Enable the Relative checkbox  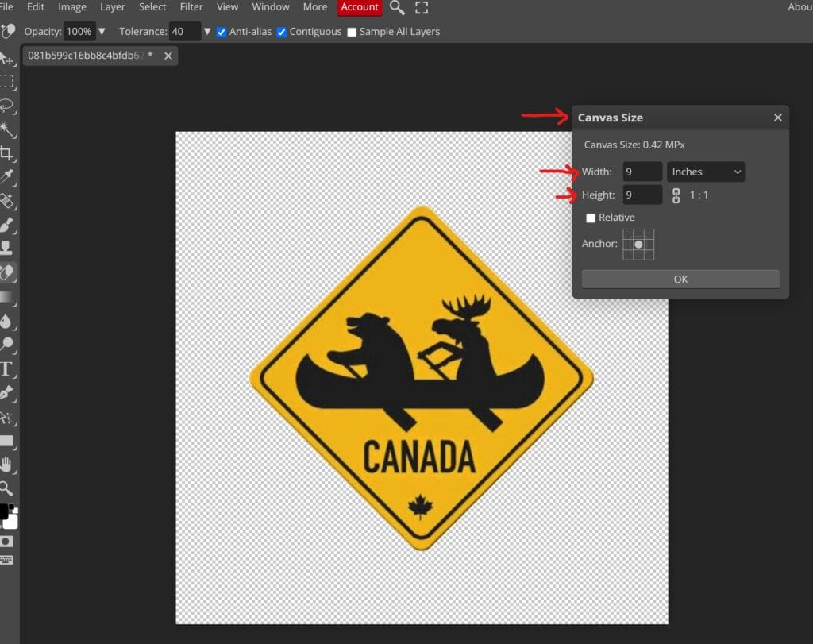click(590, 218)
